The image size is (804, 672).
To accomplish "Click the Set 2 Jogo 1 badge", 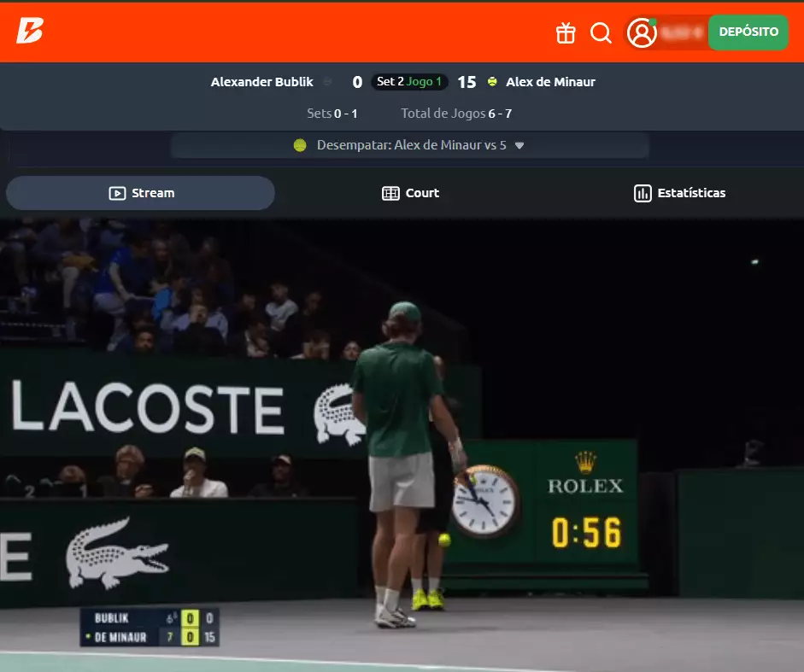I will (x=409, y=82).
